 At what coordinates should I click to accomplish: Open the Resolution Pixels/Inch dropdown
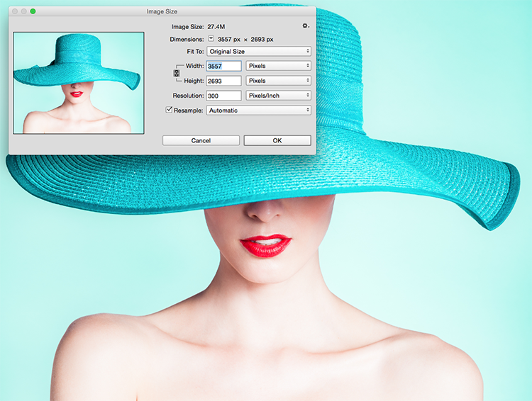tap(279, 96)
